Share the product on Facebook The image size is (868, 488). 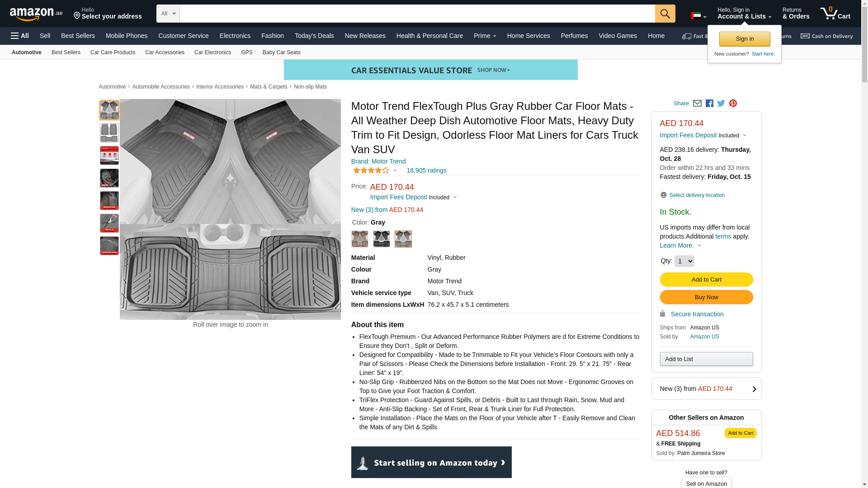(x=709, y=103)
